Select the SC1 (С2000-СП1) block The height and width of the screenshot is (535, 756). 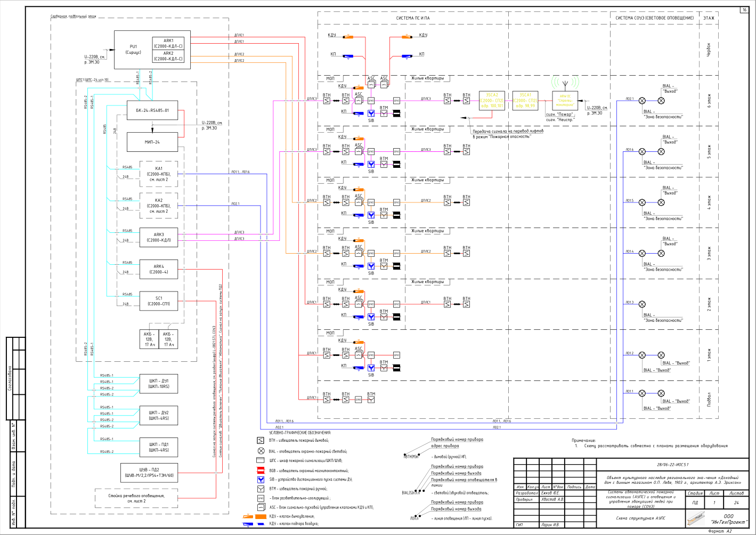coord(159,301)
